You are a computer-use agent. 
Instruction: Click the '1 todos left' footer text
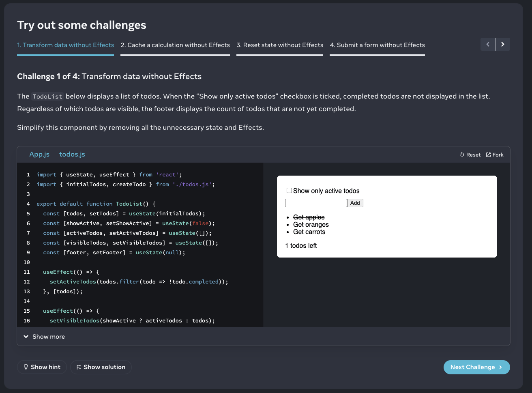301,245
